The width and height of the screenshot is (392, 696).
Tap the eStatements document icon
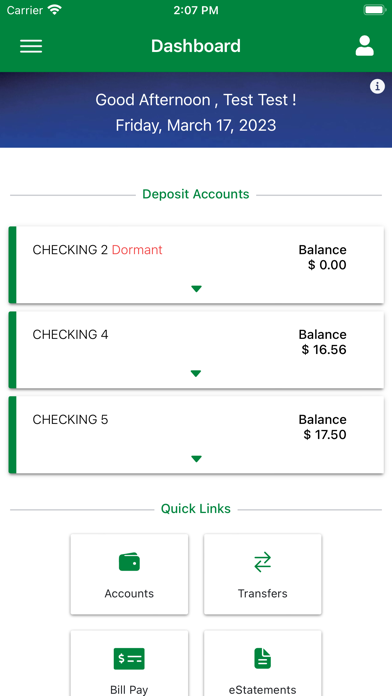[x=262, y=658]
